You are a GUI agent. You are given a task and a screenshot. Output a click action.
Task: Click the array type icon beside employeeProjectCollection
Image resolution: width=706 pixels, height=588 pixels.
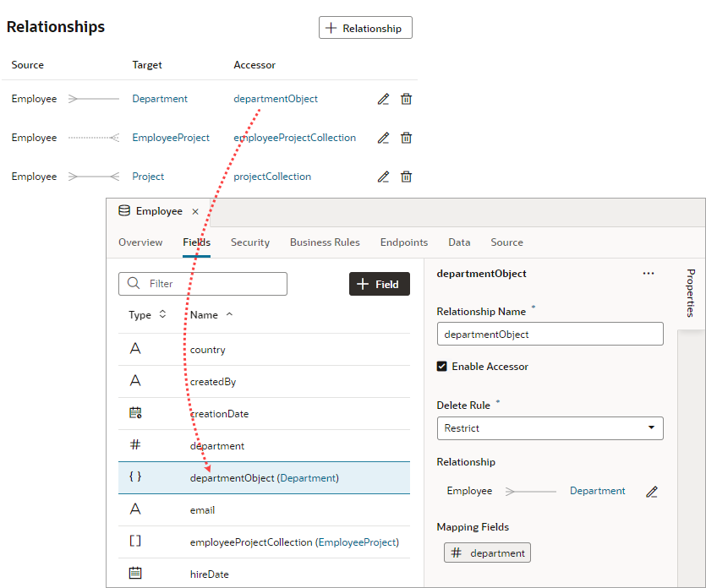(x=136, y=542)
